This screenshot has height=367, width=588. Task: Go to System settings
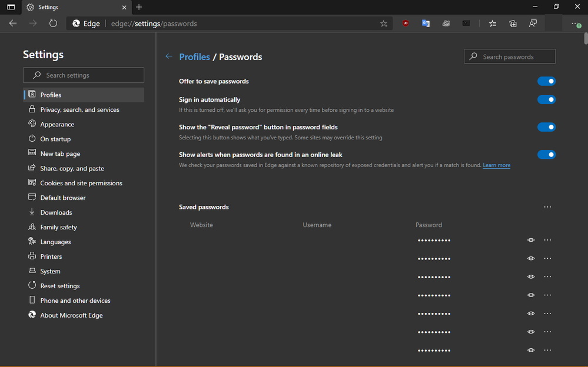point(84,271)
